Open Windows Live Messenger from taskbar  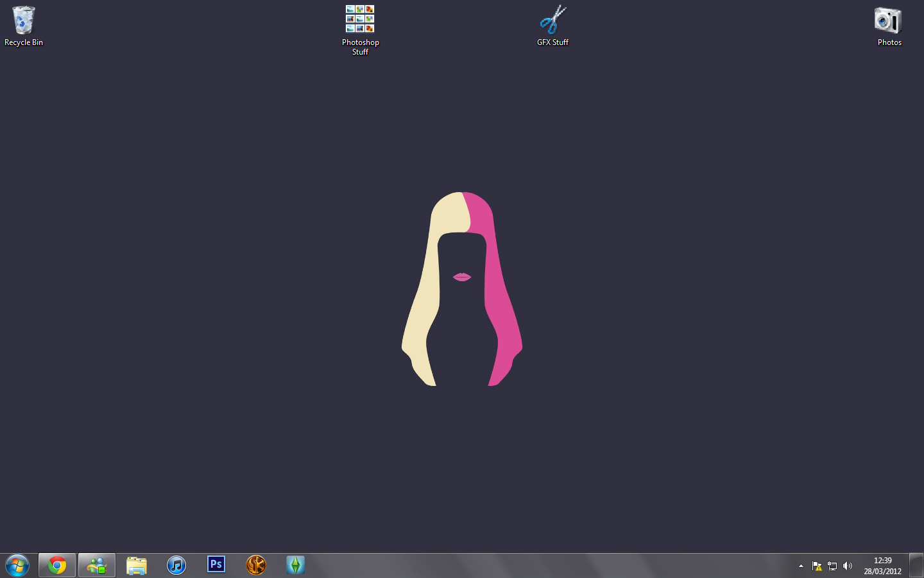(97, 566)
